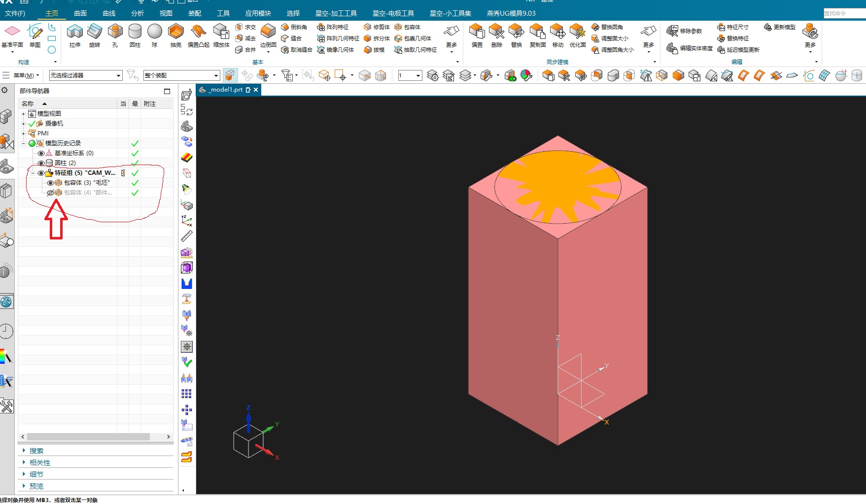Maximize the 部件导航器 panel square button
Viewport: 866px width, 504px height.
pos(167,91)
